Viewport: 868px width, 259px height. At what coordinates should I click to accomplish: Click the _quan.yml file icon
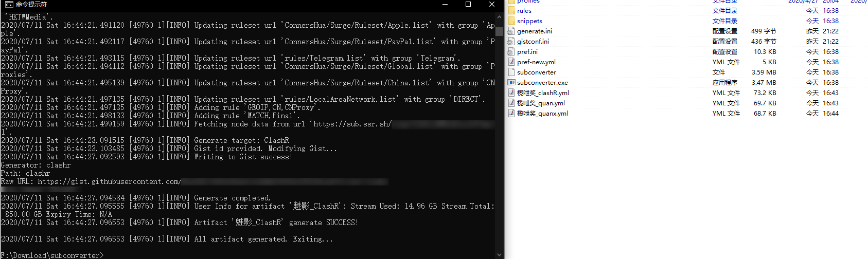(511, 103)
